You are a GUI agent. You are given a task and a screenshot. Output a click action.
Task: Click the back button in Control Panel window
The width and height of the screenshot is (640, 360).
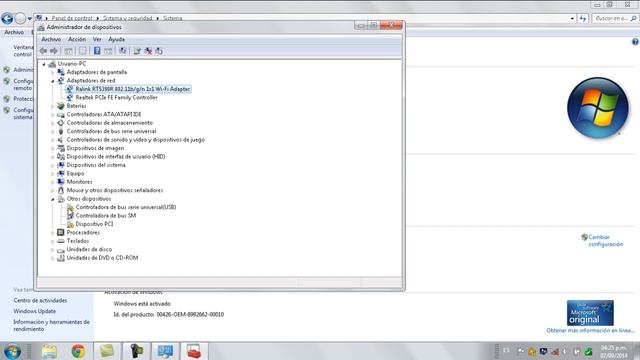[7, 18]
